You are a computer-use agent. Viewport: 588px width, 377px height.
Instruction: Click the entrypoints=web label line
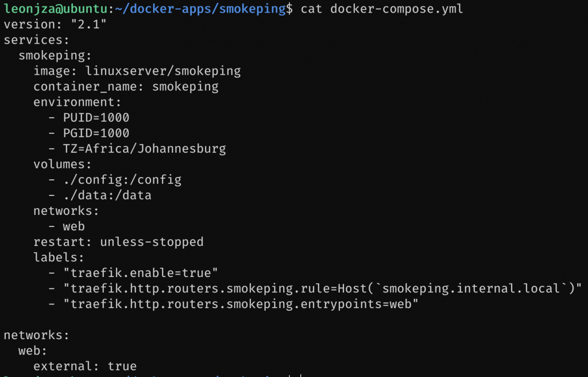point(240,304)
